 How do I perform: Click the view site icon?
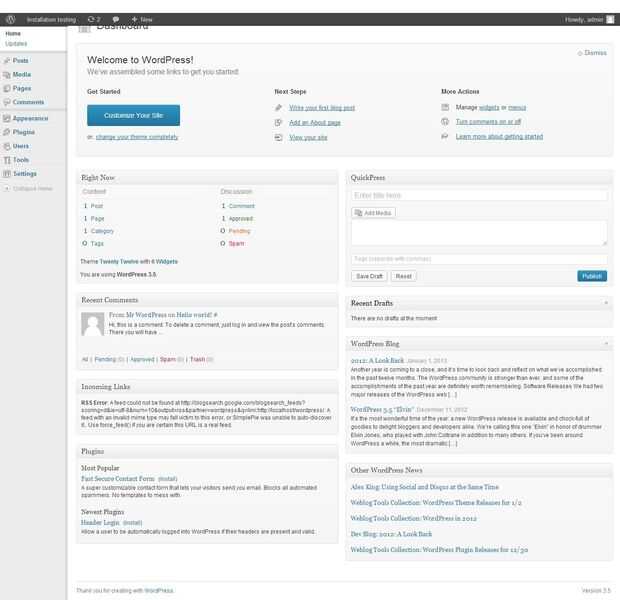click(278, 137)
